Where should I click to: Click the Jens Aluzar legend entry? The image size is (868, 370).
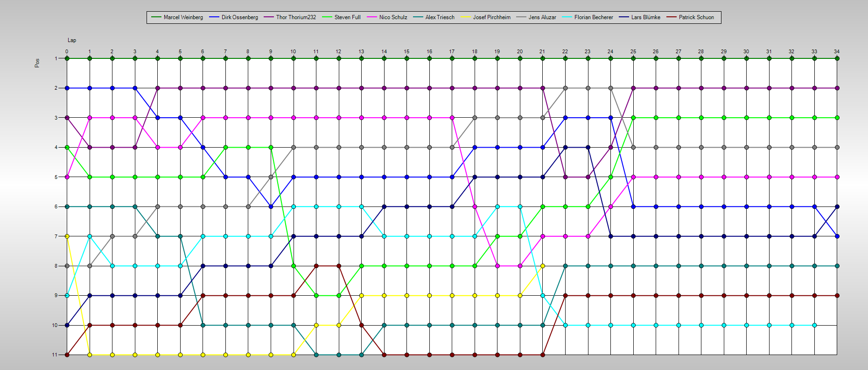536,17
